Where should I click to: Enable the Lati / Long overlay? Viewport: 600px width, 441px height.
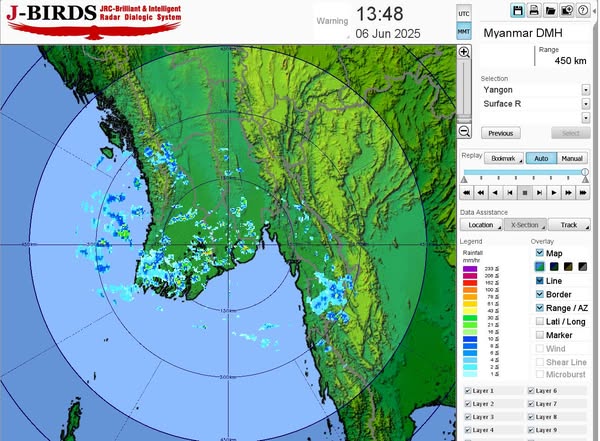coord(540,322)
